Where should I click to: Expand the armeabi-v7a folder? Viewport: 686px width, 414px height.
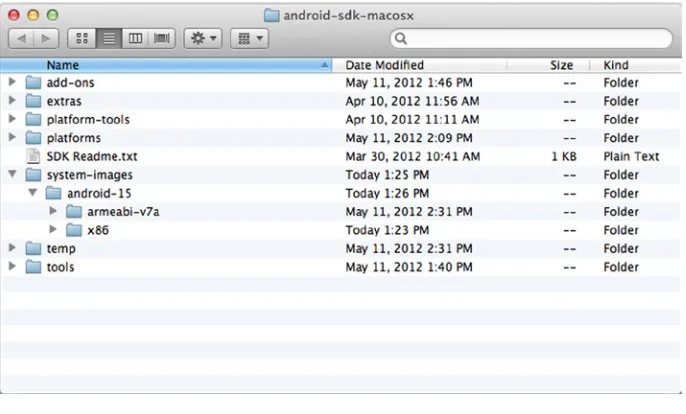coord(53,211)
